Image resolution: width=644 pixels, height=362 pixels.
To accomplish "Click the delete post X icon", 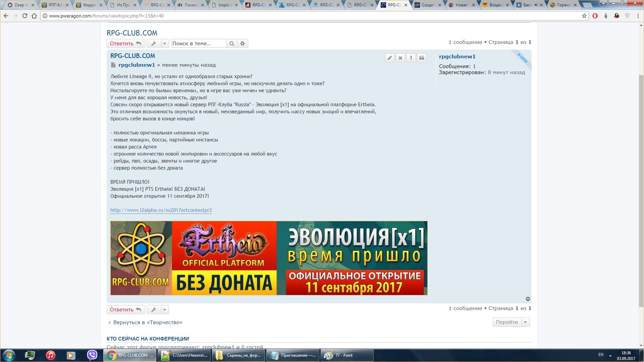I will click(x=400, y=58).
